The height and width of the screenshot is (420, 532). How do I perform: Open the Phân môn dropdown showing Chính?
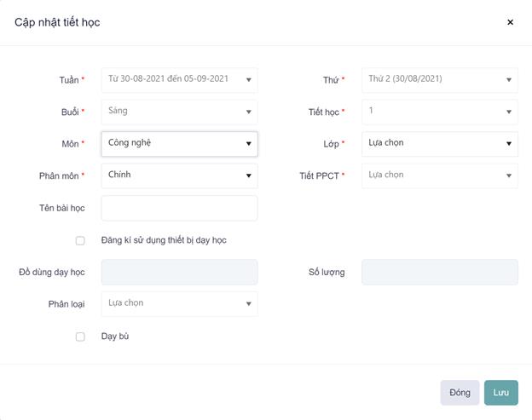pyautogui.click(x=179, y=175)
